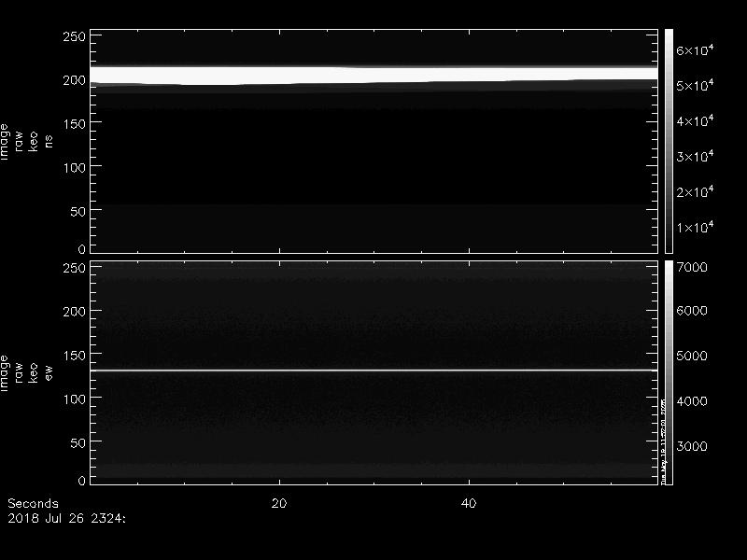747x560 pixels.
Task: Select the 'Seconds' axis label
Action: [33, 503]
